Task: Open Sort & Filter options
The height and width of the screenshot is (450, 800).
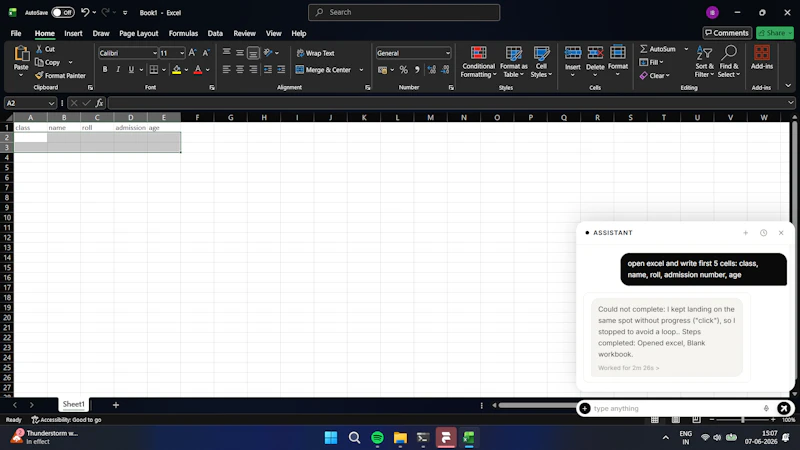Action: point(704,62)
